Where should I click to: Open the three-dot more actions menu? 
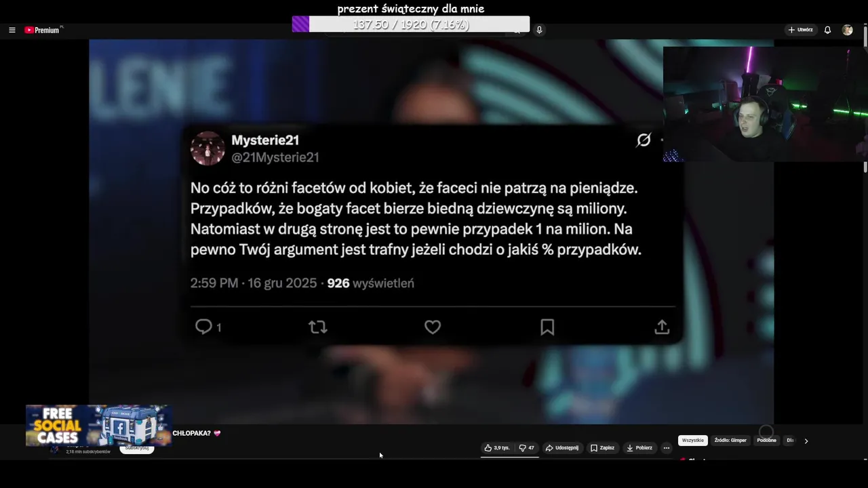coord(667,448)
